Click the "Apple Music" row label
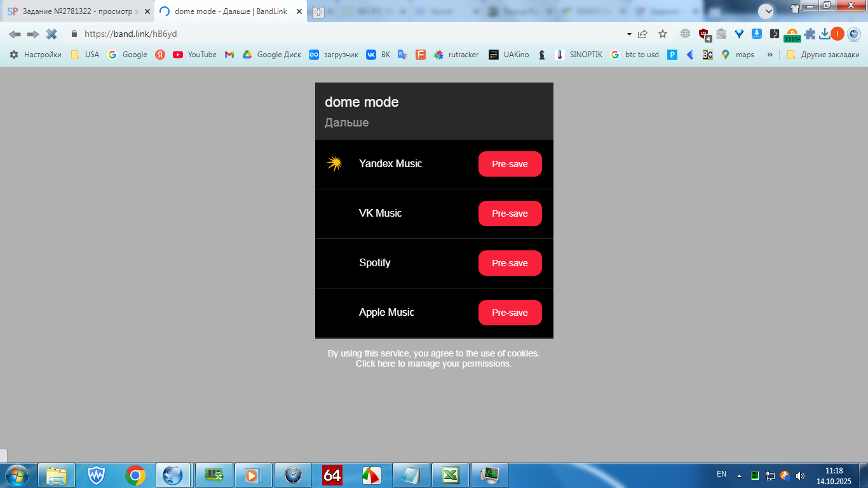This screenshot has width=868, height=488. 386,313
